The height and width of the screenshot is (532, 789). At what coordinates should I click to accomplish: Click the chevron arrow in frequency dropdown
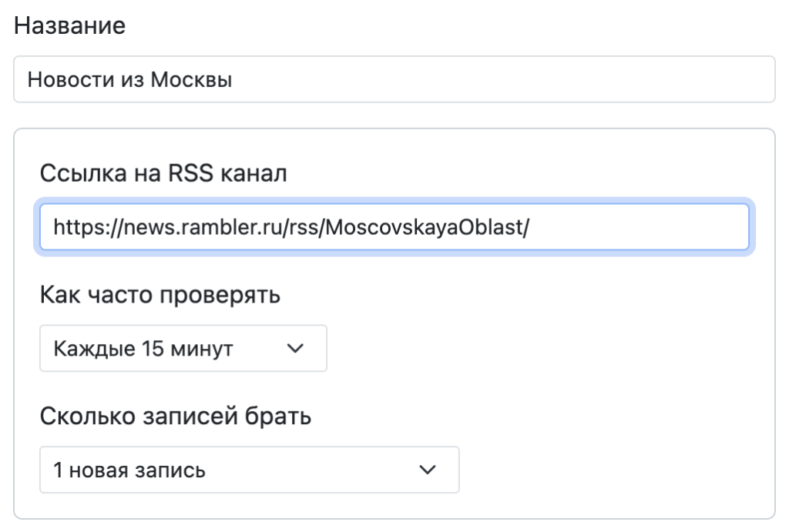point(295,349)
